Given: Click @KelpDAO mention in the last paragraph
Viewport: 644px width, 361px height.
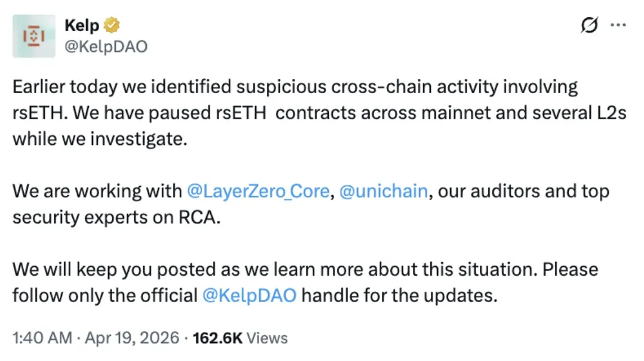Looking at the screenshot, I should pos(249,295).
